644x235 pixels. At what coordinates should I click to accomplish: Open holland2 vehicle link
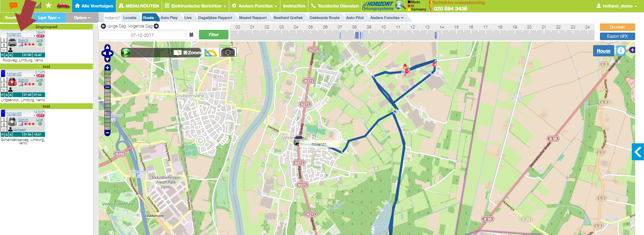(14, 74)
